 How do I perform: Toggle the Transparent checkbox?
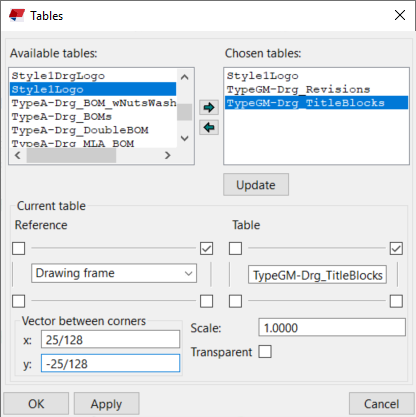(x=265, y=352)
